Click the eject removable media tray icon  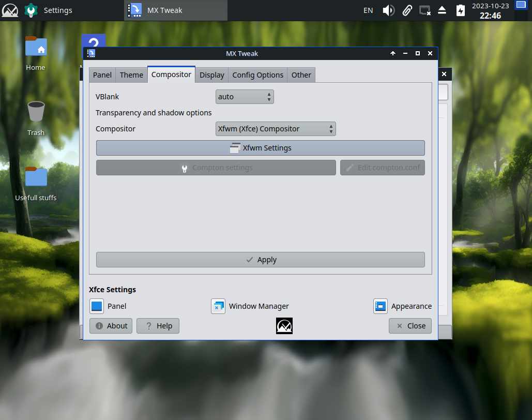pos(442,10)
